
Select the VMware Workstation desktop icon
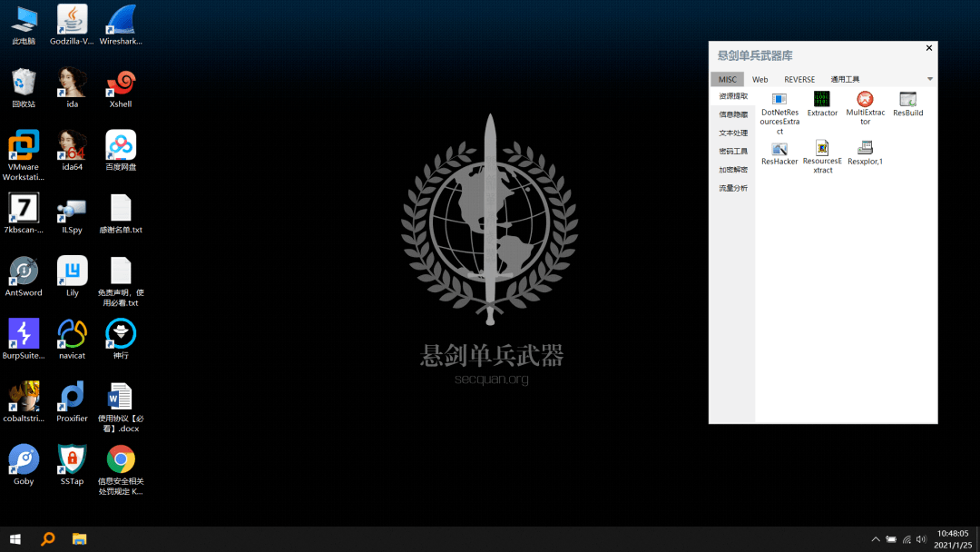pos(24,155)
